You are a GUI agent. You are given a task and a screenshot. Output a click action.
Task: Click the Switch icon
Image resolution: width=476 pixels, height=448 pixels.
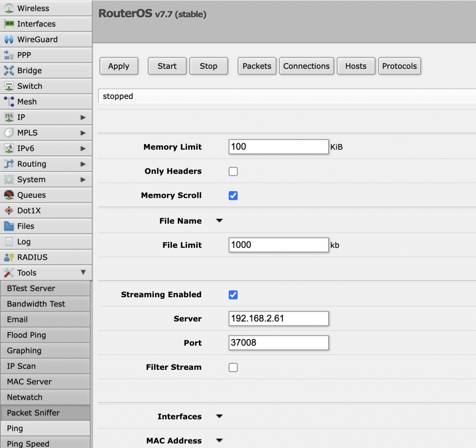(9, 86)
